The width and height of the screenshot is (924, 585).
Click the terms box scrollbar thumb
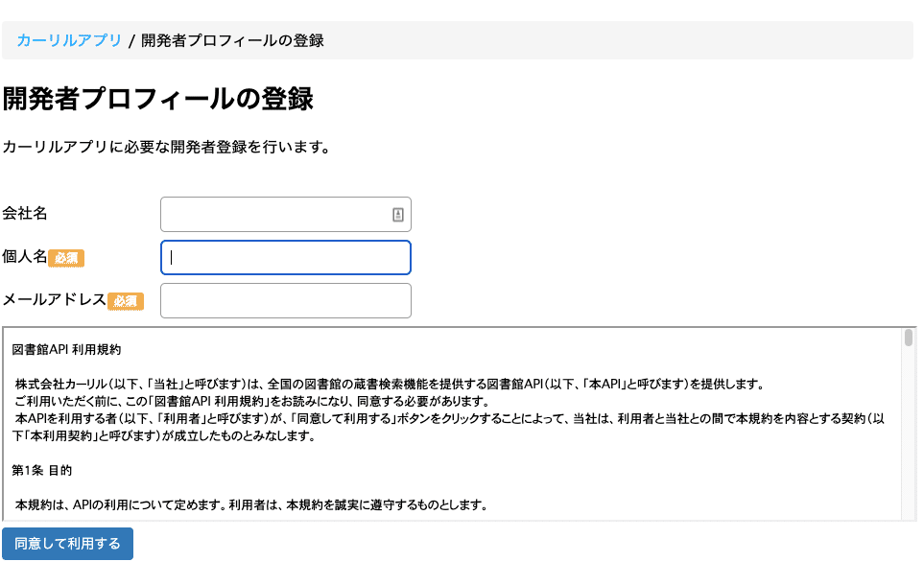coord(909,339)
